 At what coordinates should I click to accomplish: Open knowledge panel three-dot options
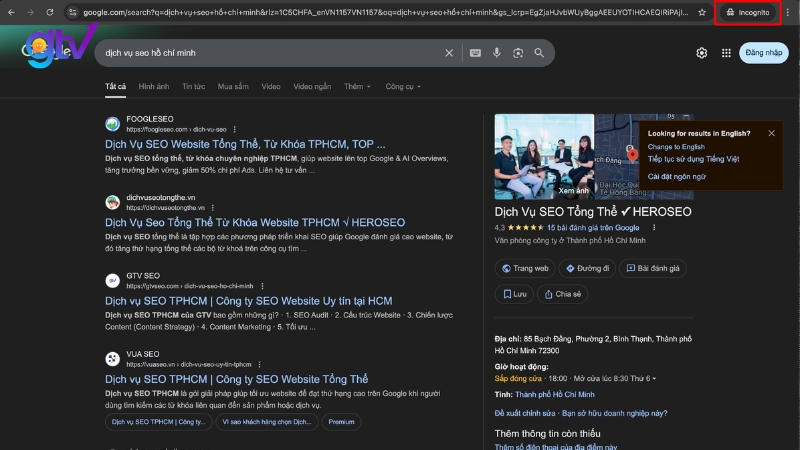pos(654,228)
